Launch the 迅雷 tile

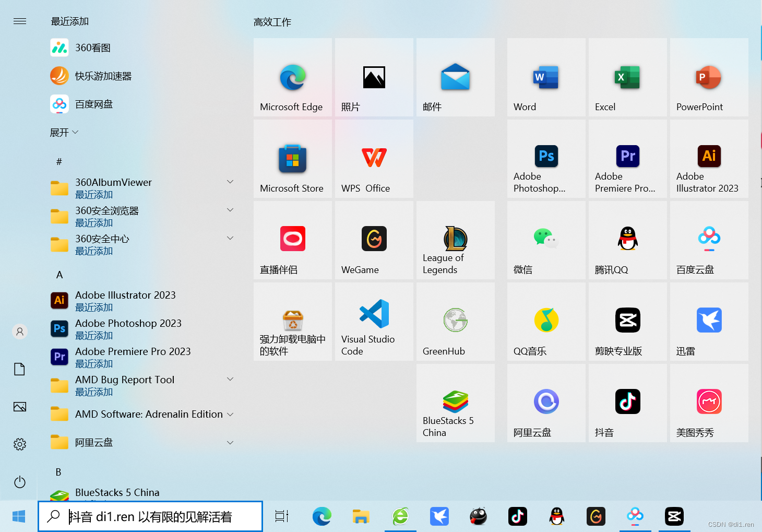click(709, 322)
